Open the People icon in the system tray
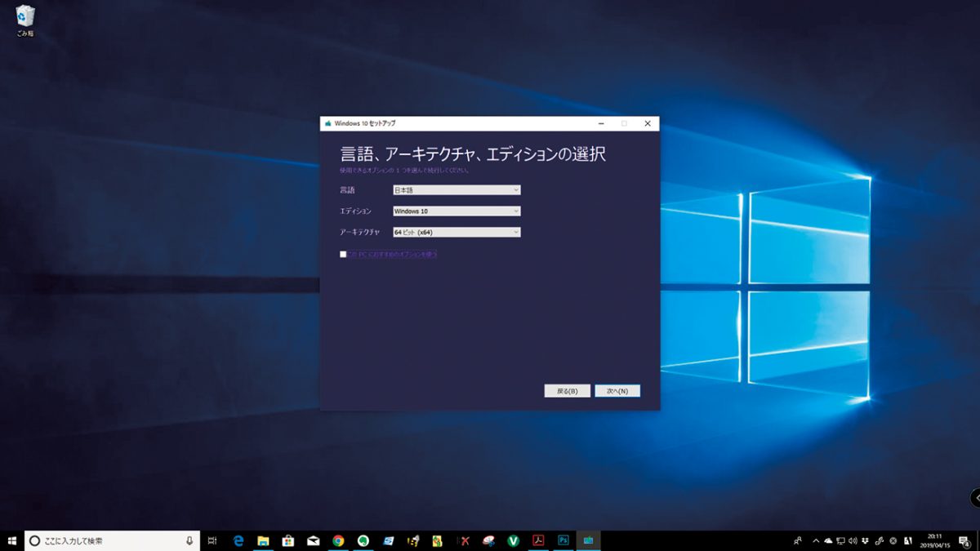 pyautogui.click(x=798, y=540)
